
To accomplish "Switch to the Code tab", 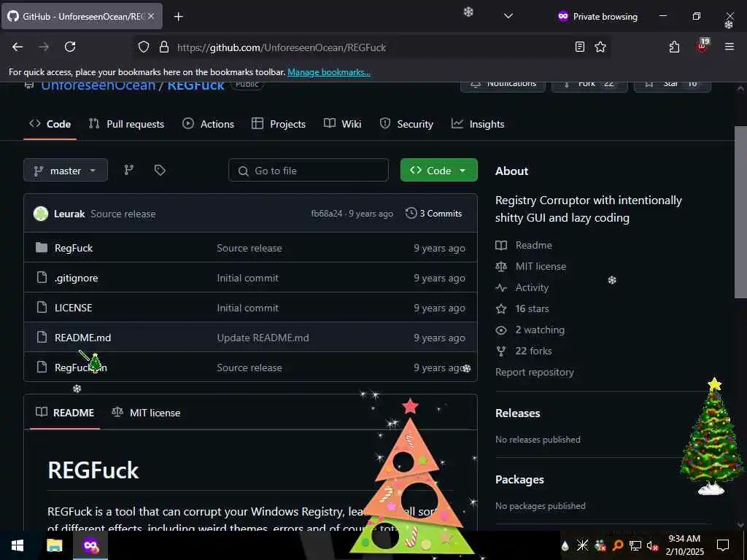I will pos(50,124).
